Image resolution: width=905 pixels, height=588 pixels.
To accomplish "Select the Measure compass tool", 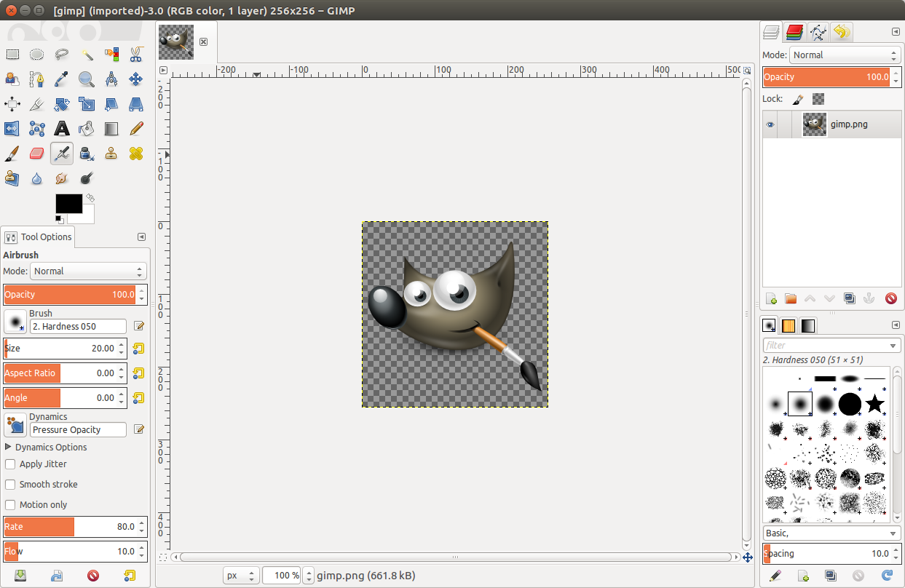I will coord(111,79).
